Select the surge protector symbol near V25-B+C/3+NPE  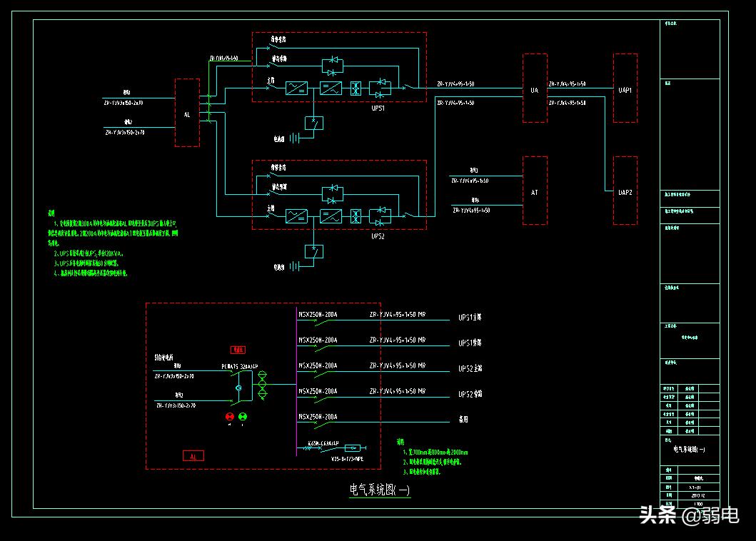[351, 448]
